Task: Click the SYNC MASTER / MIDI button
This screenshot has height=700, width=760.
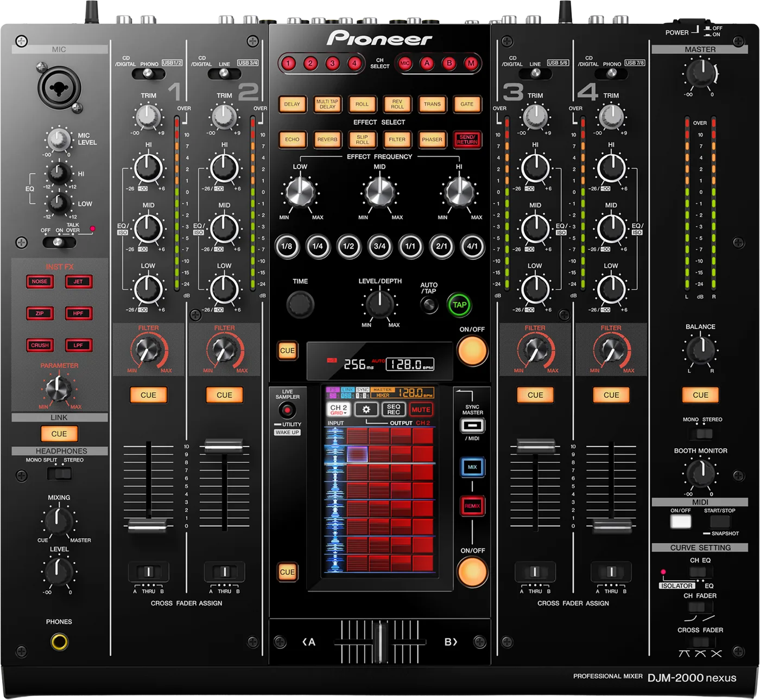Action: point(472,425)
